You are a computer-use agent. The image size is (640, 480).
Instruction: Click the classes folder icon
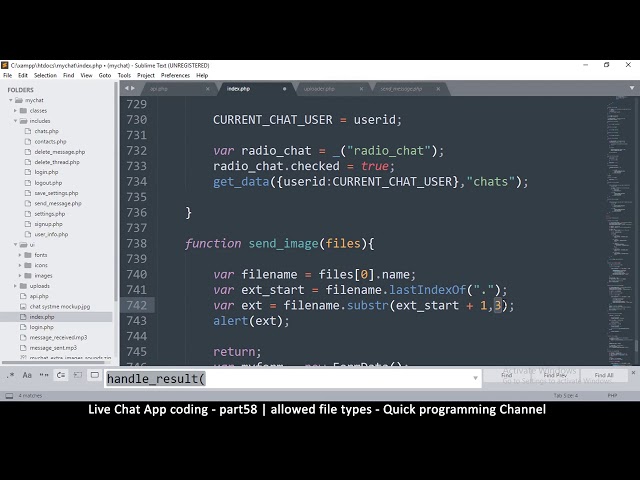tap(23, 111)
